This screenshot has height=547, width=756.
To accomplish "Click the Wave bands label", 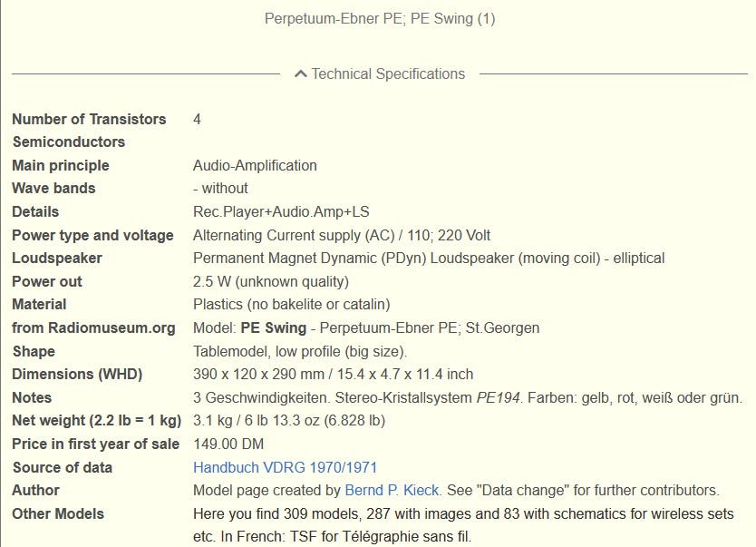I will (x=53, y=188).
